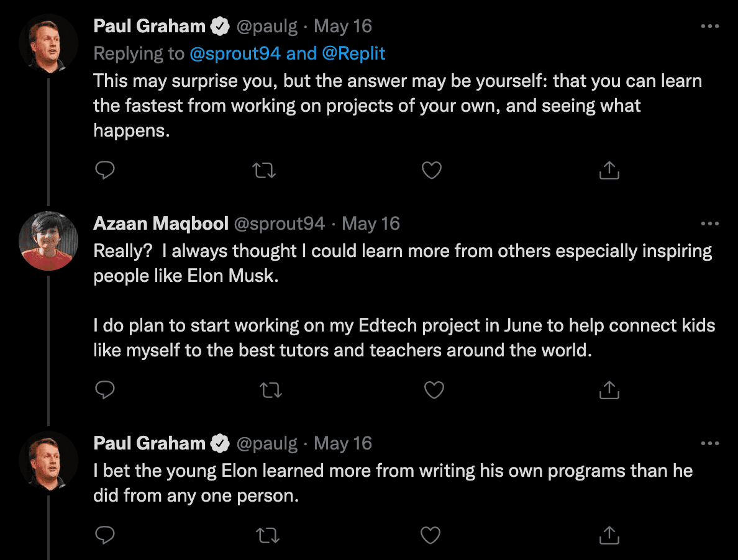Viewport: 738px width, 560px height.
Task: Share Paul Graham's first tweet
Action: 609,170
